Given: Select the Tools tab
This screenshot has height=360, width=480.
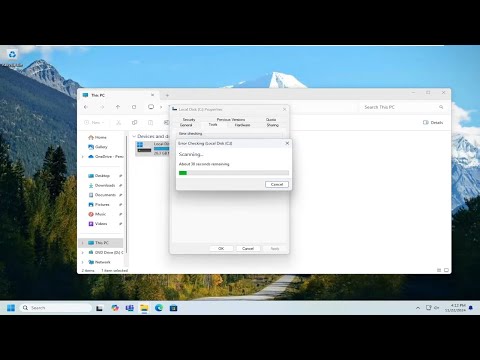Looking at the screenshot, I should pyautogui.click(x=213, y=124).
